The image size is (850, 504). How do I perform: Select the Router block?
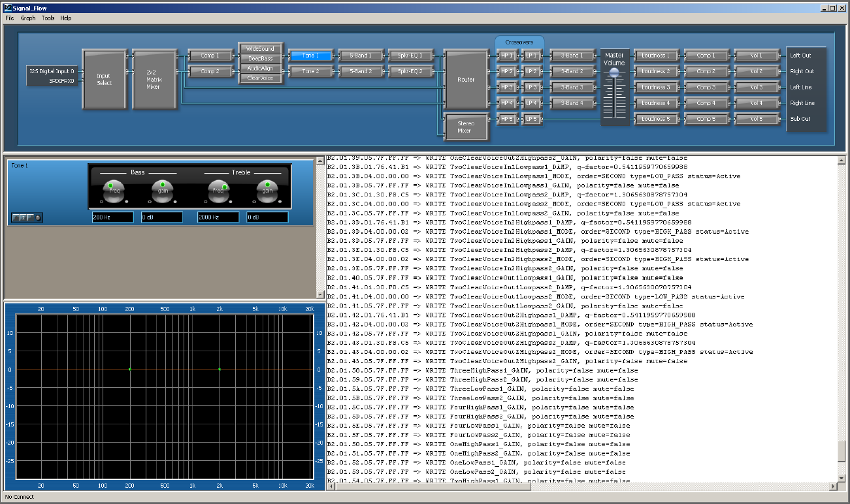point(466,79)
